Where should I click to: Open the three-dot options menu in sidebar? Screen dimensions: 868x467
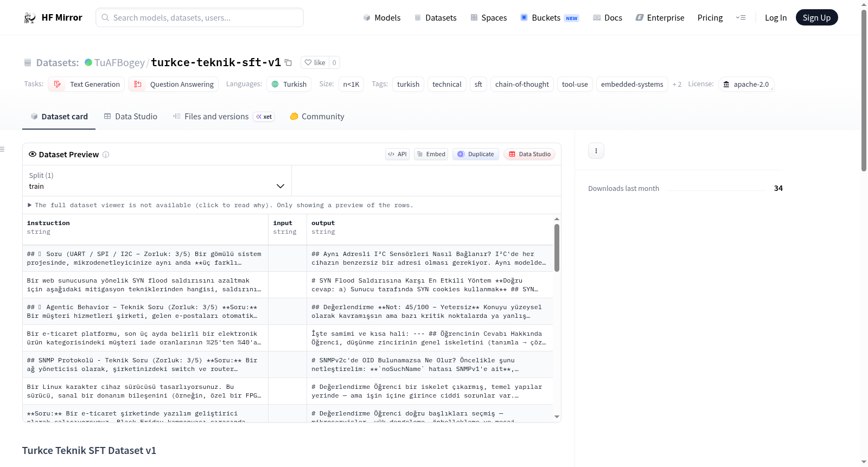click(x=596, y=151)
